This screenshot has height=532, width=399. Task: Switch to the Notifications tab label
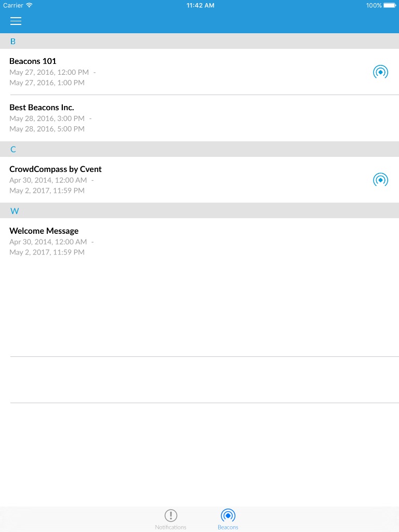(170, 527)
